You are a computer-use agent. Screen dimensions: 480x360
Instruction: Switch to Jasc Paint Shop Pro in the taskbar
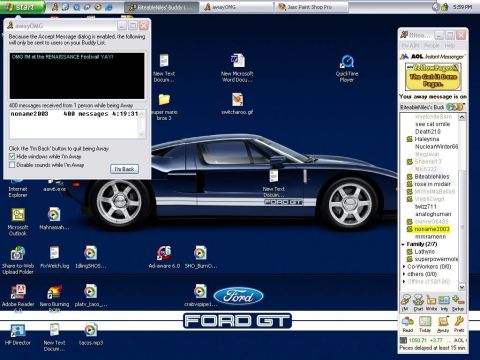(x=311, y=7)
